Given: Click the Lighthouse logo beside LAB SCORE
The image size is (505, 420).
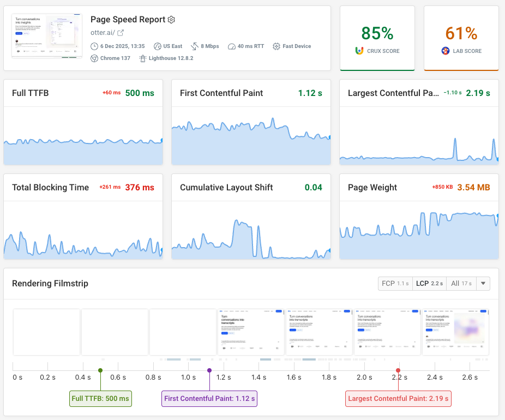Looking at the screenshot, I should (x=446, y=51).
